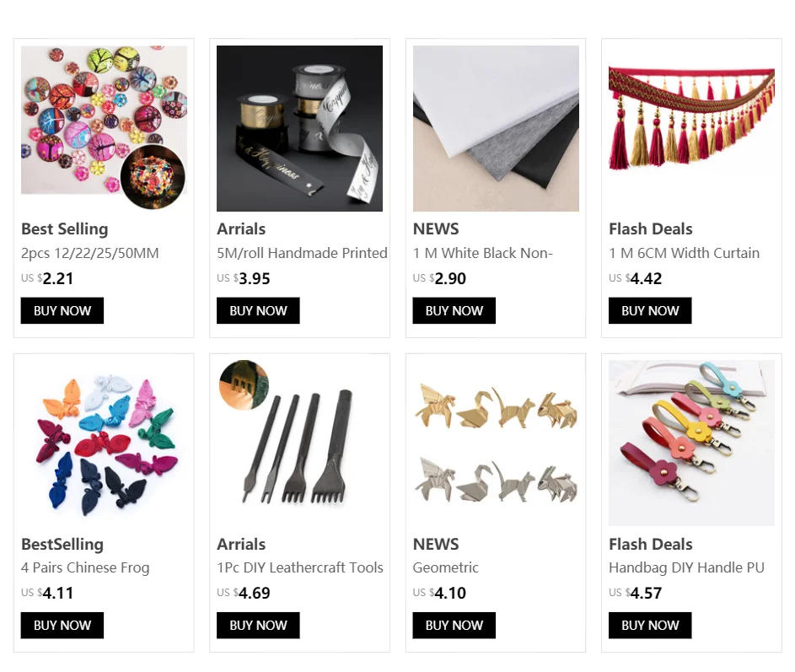View the geometric origami animal brooches image
Screen dimensions: 795x672
(496, 444)
